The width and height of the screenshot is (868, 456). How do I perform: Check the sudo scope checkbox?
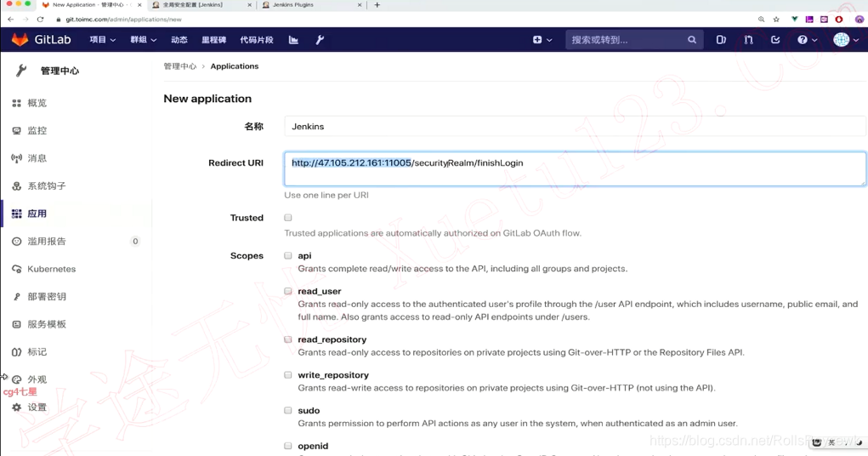pyautogui.click(x=288, y=410)
